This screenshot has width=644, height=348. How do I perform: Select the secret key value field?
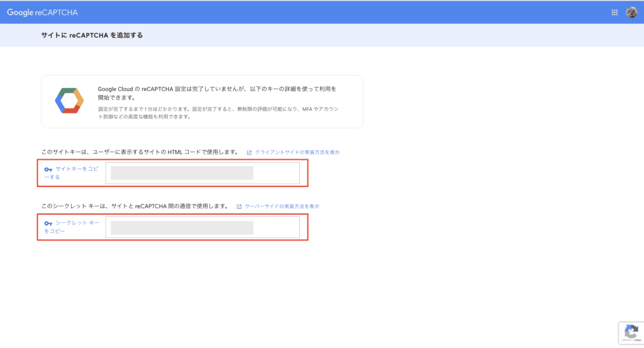click(x=203, y=227)
